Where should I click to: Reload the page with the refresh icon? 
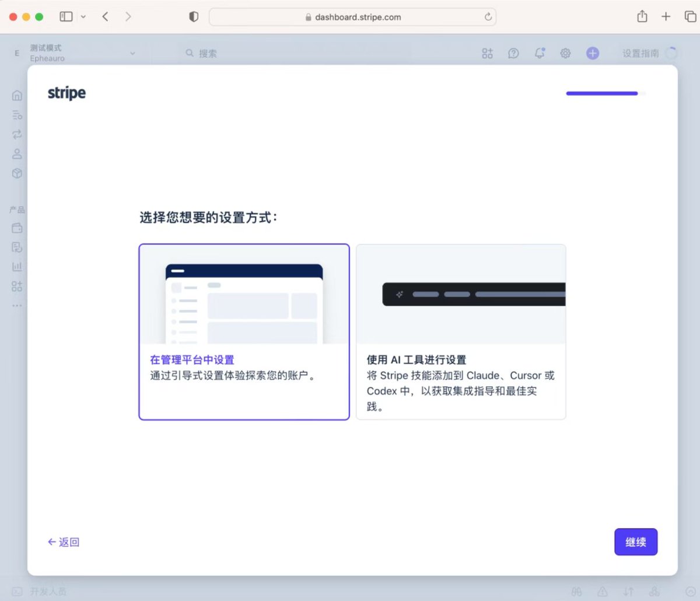coord(488,17)
